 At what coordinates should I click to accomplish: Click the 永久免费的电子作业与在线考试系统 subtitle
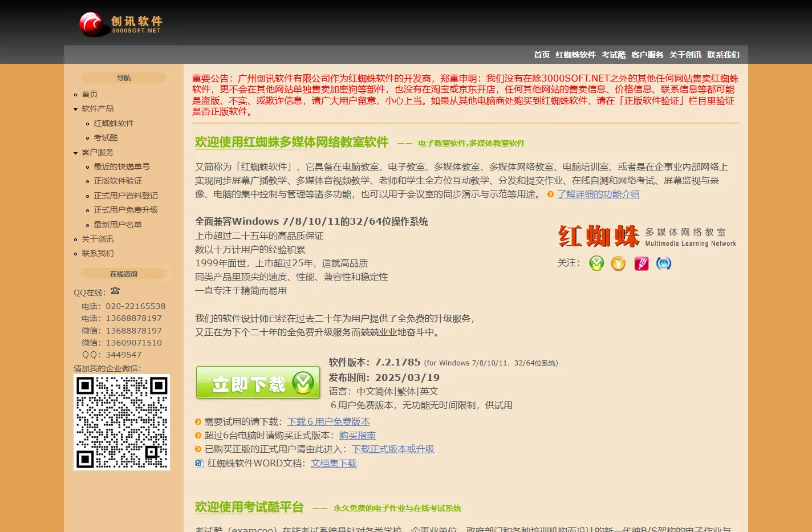tap(397, 508)
